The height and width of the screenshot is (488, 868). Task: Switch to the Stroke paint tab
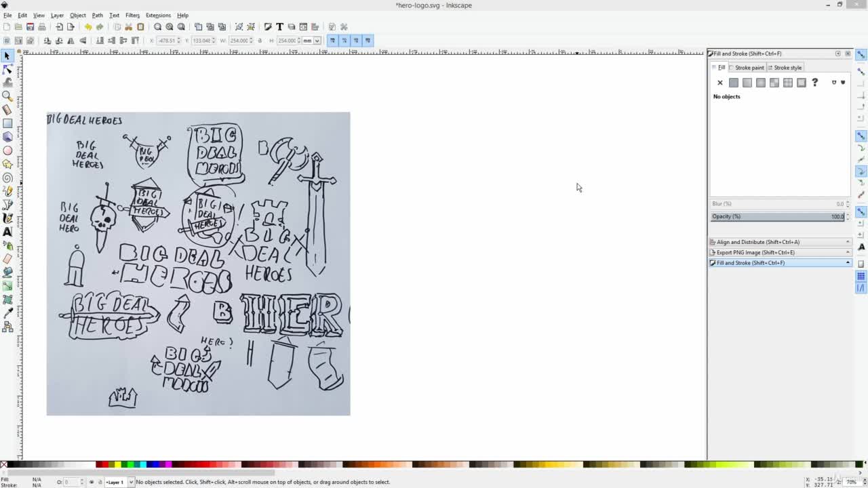(x=747, y=68)
